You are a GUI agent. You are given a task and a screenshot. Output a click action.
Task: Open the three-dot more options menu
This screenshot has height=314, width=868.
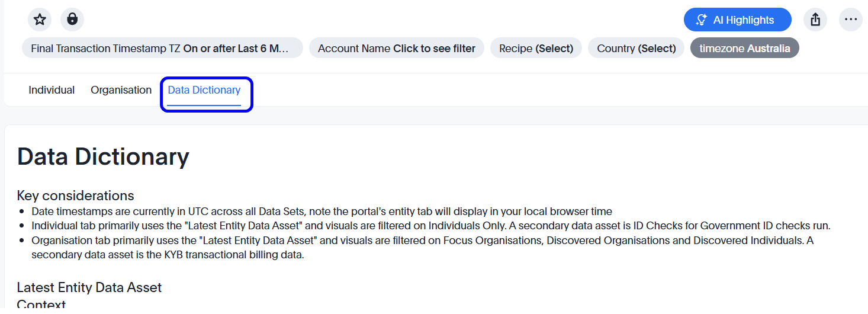(x=851, y=20)
